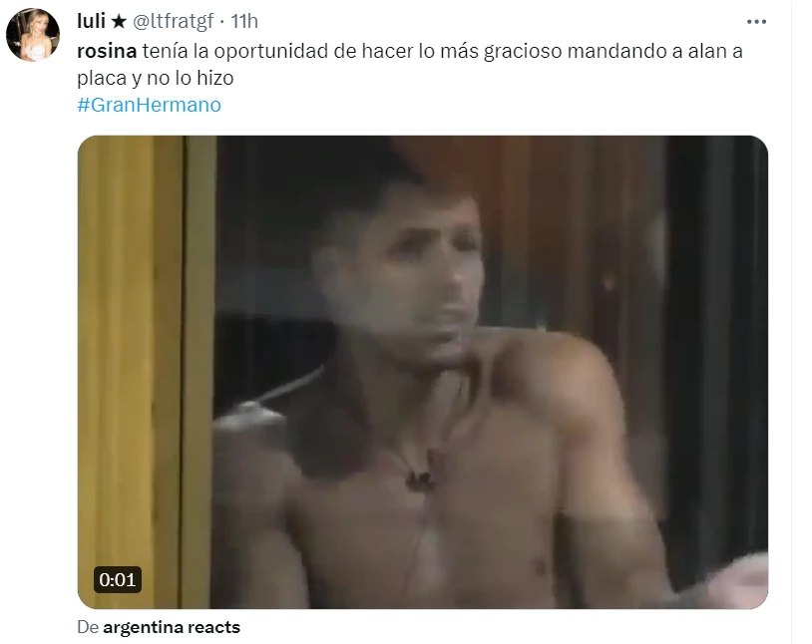Click the star symbol beside luli
Screen dimensions: 812x644
119,21
